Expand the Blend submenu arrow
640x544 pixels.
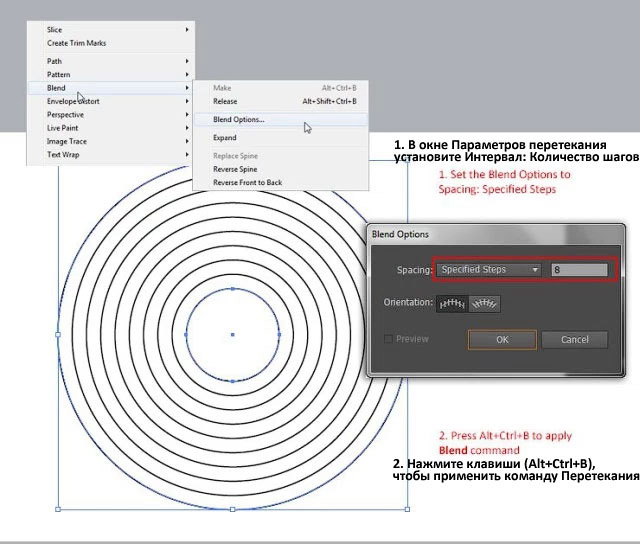pyautogui.click(x=187, y=88)
